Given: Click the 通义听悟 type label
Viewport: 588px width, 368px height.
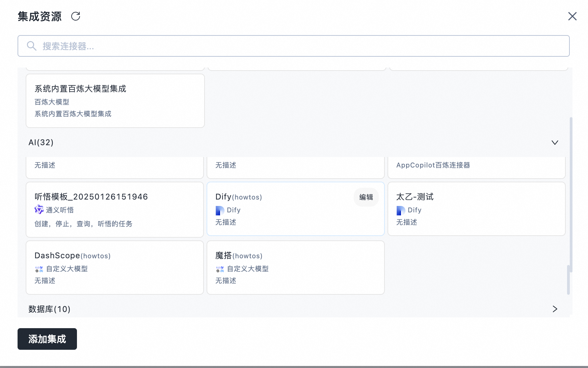Looking at the screenshot, I should point(60,210).
